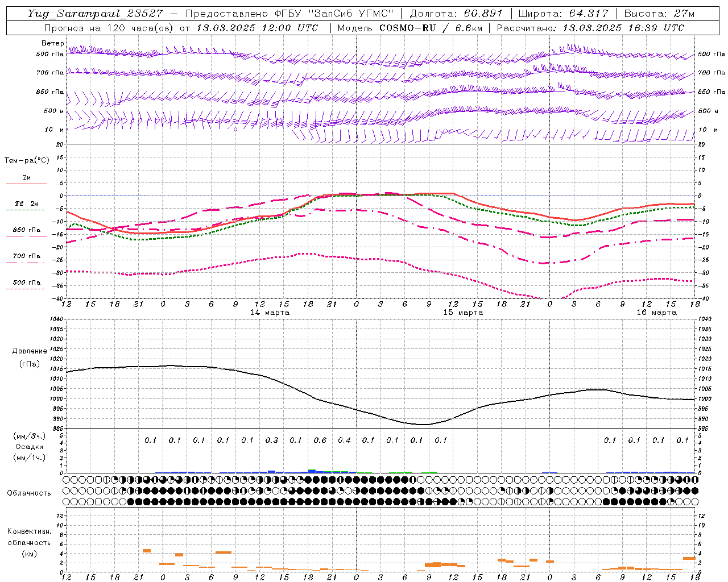Click '700 гПа' label in the temperature legend
The height and width of the screenshot is (582, 728).
point(27,256)
